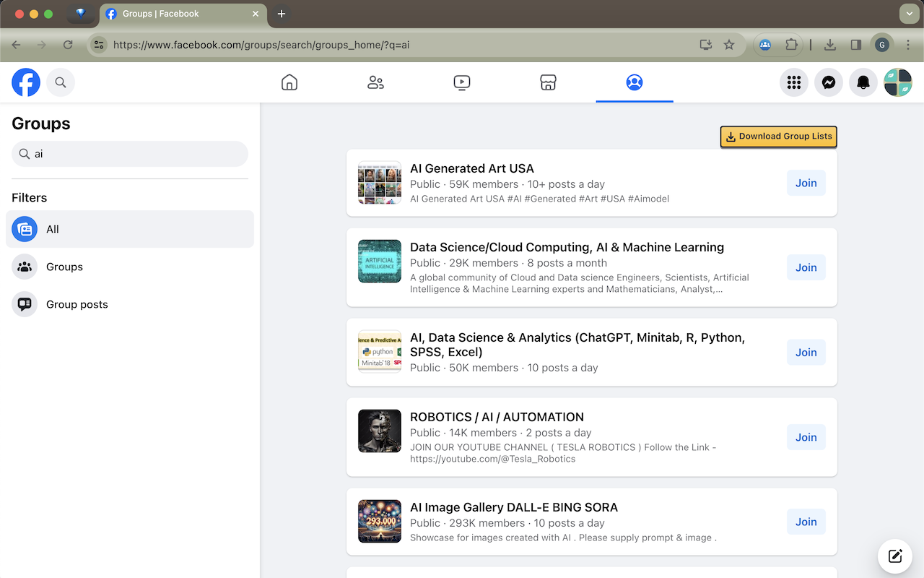Open the apps grid menu icon

point(794,82)
